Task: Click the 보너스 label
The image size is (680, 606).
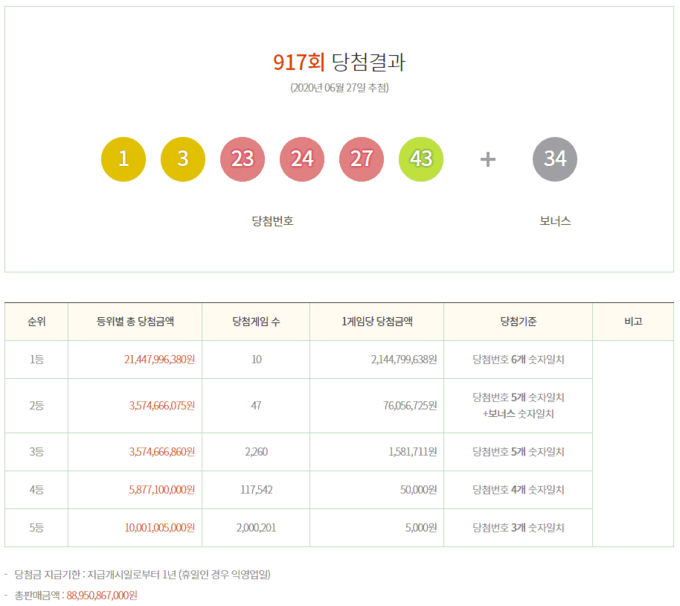Action: [555, 221]
